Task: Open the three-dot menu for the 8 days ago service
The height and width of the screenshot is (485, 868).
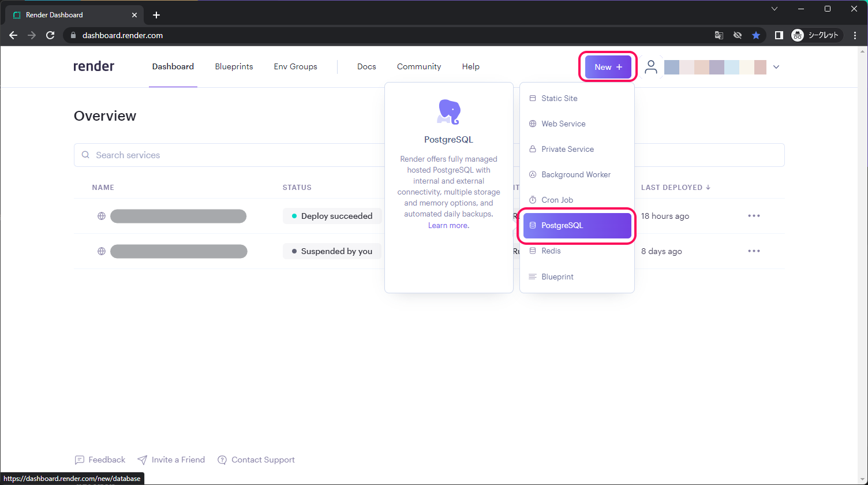Action: [x=754, y=251]
